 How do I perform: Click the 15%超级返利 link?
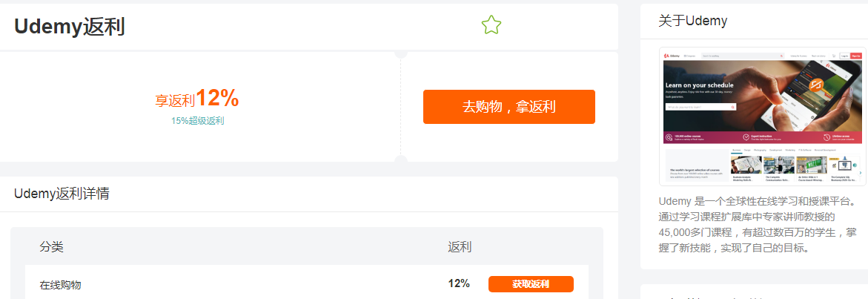[197, 121]
